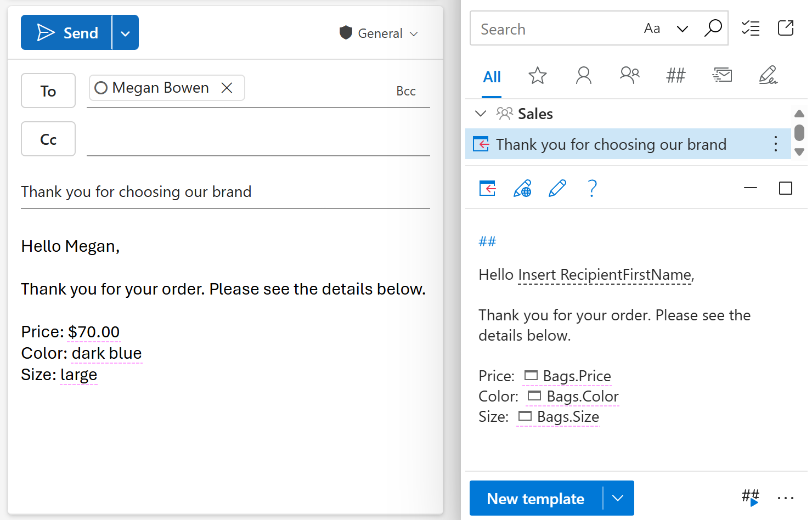Screen dimensions: 812x520
Task: Click the ## macros tab icon
Action: coord(675,76)
